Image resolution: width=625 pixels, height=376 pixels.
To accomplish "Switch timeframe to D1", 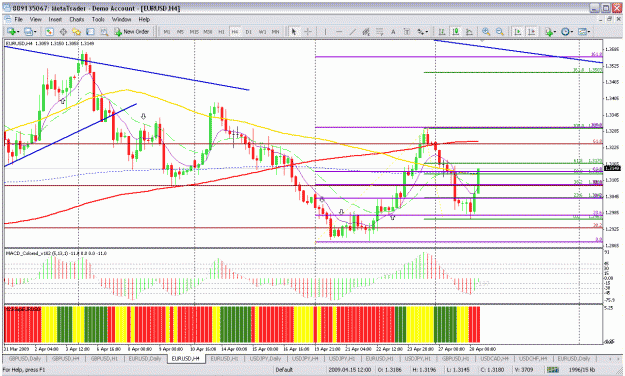I will [x=249, y=32].
